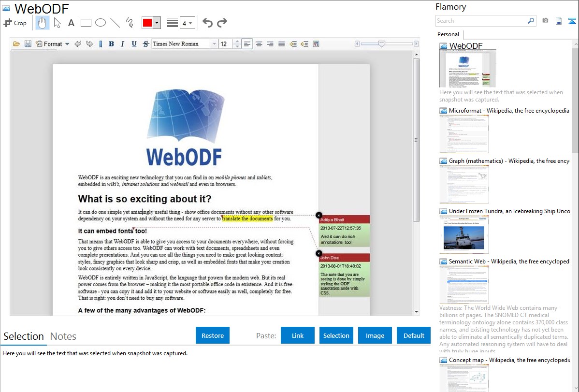The image size is (579, 392).
Task: Toggle underline formatting
Action: 134,44
